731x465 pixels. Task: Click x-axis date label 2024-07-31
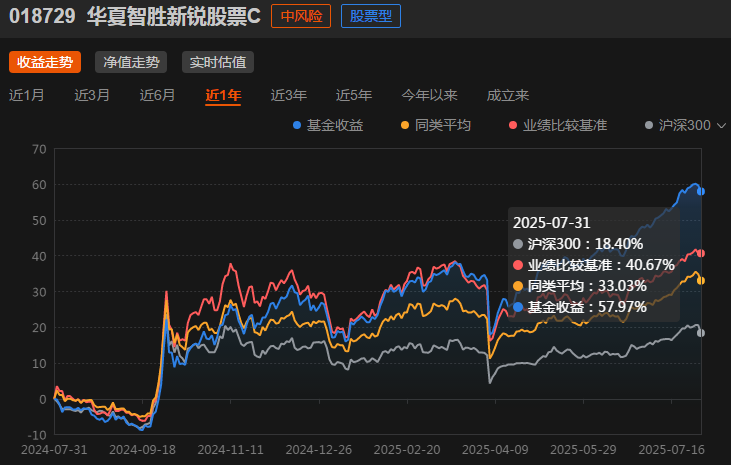(x=54, y=450)
